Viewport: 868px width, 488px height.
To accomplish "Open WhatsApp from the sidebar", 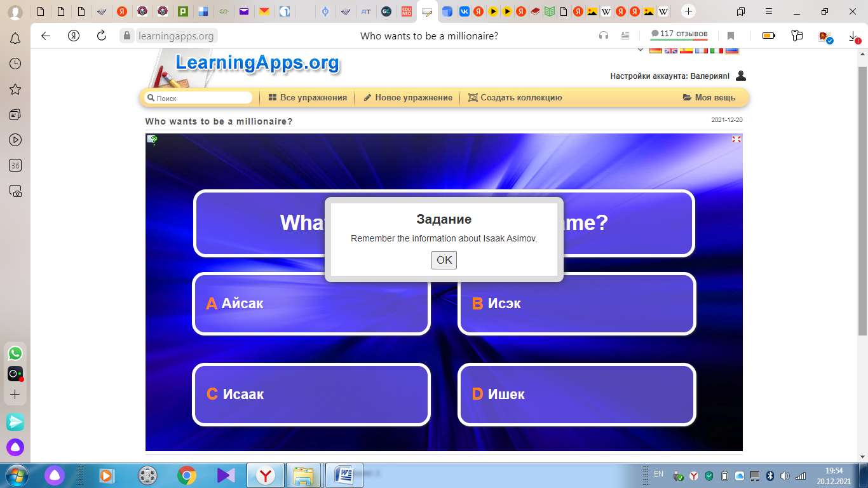I will click(x=15, y=353).
